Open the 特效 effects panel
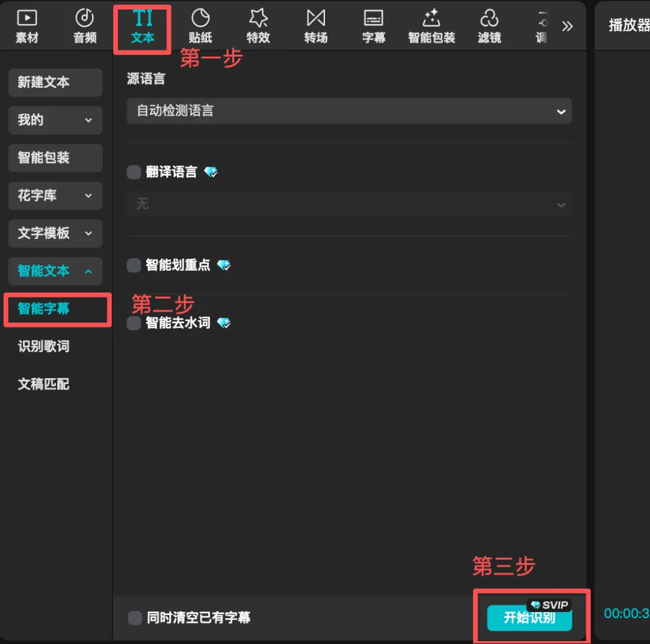The image size is (650, 644). [258, 25]
